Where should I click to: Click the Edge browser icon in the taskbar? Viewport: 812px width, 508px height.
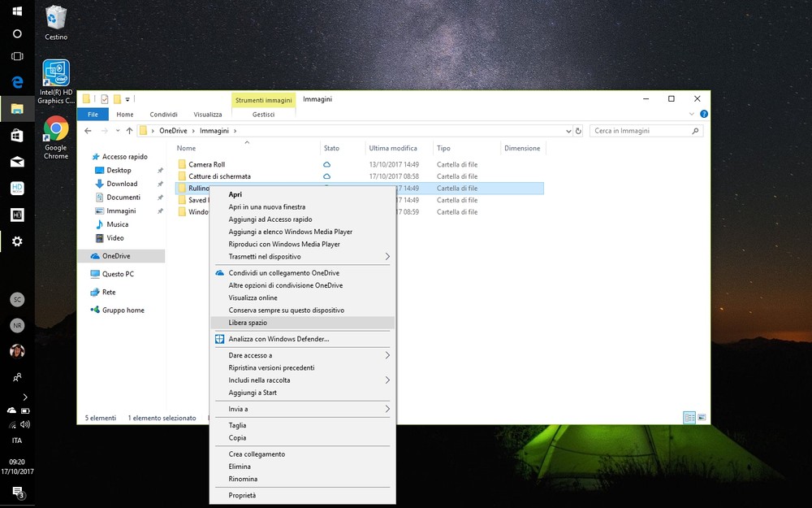point(17,82)
